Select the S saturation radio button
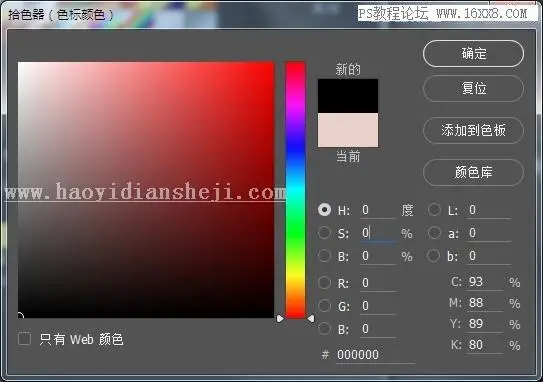The image size is (543, 382). click(324, 233)
